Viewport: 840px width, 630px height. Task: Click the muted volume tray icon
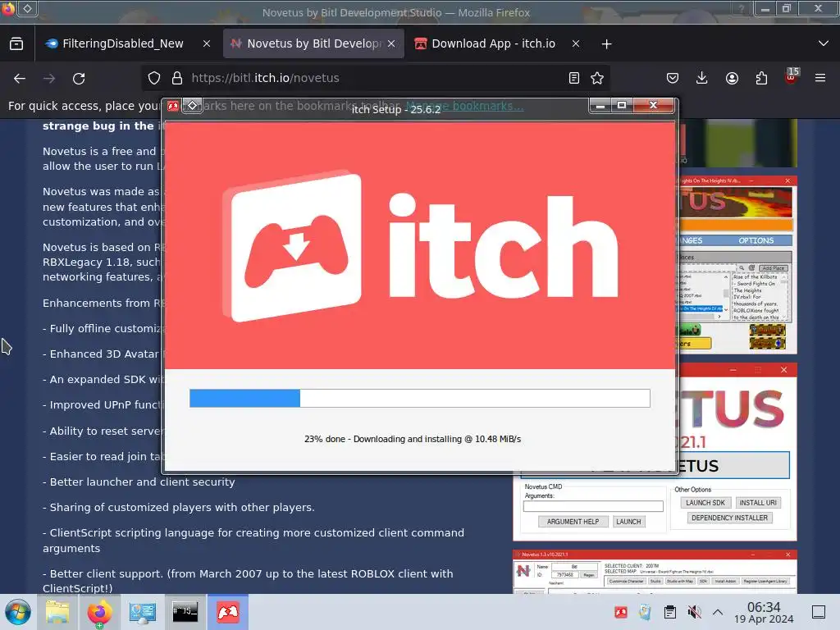[694, 612]
